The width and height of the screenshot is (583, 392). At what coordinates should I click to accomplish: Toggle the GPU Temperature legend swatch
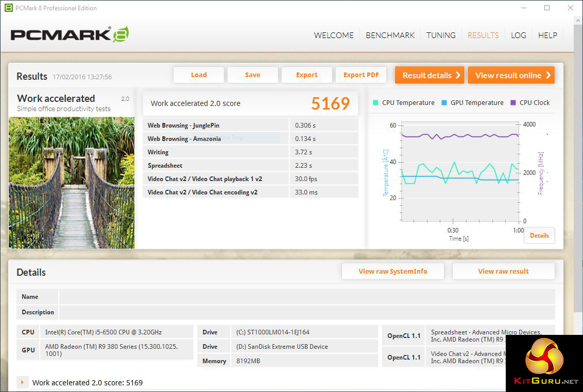444,102
